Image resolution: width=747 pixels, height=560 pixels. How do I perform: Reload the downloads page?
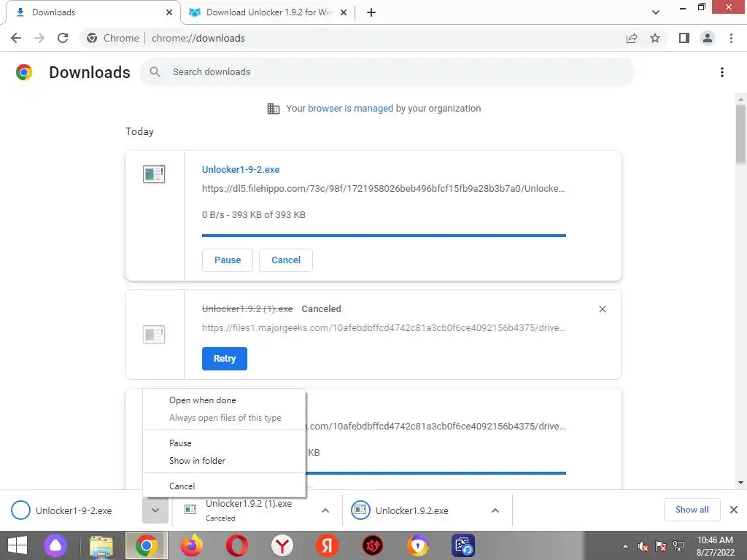click(63, 38)
